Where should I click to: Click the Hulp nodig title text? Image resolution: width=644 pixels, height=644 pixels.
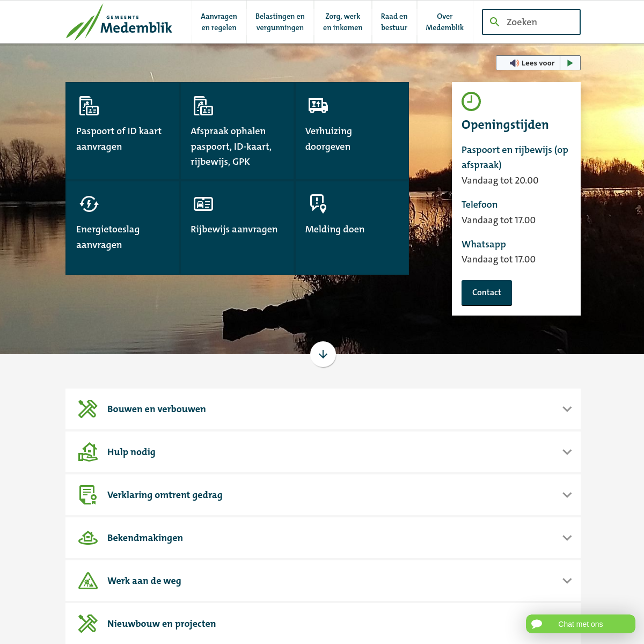131,452
